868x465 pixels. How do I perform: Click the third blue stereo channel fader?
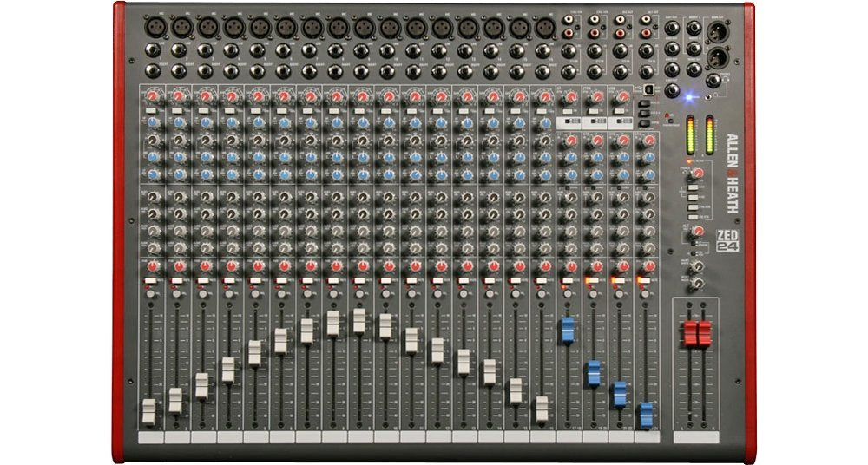point(621,395)
